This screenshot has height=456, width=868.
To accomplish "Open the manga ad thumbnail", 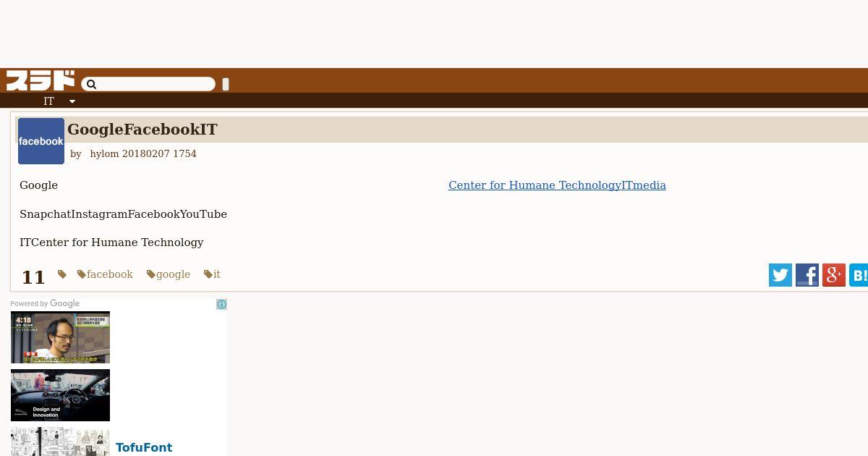I will pos(60,442).
